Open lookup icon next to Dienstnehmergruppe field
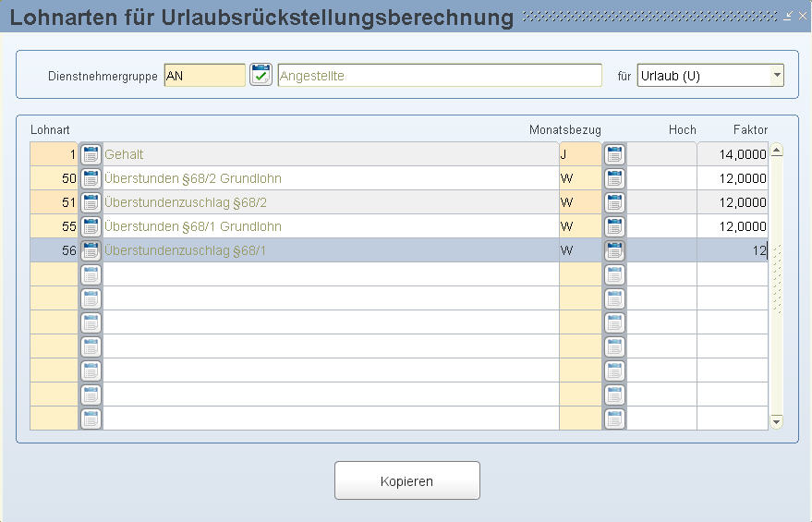The image size is (812, 522). pyautogui.click(x=261, y=76)
